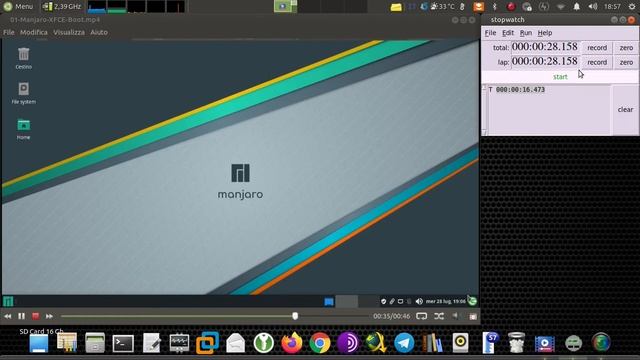Click the Manjaro menu icon in the video's taskbar
The height and width of the screenshot is (360, 640).
[8, 301]
